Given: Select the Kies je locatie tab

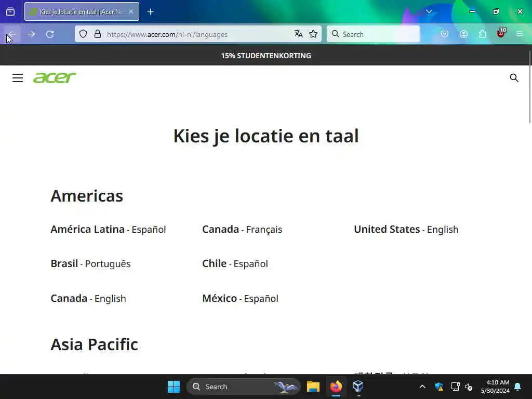Looking at the screenshot, I should tap(82, 12).
